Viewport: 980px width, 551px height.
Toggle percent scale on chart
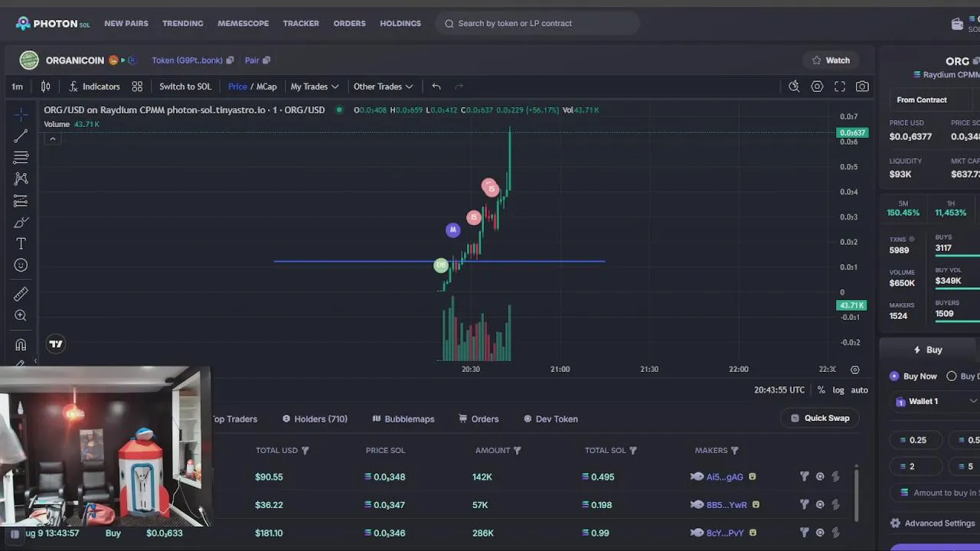[x=821, y=390]
